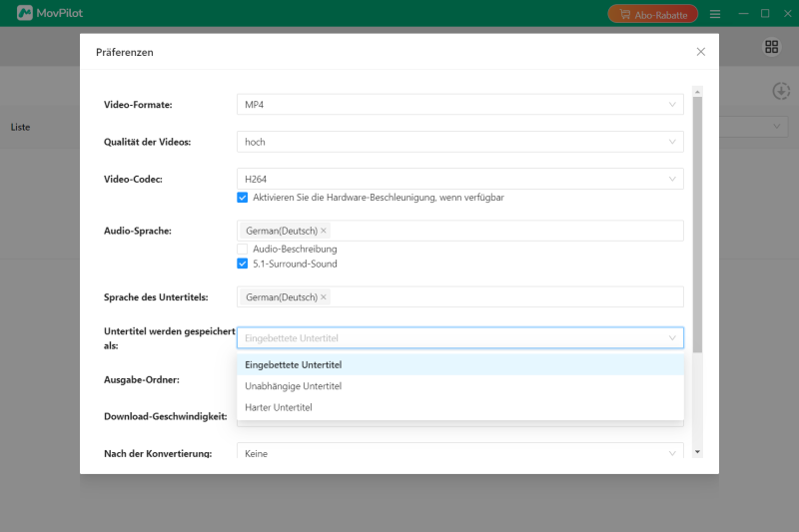Uncheck 5.1-Surround-Sound option
799x532 pixels.
[242, 264]
